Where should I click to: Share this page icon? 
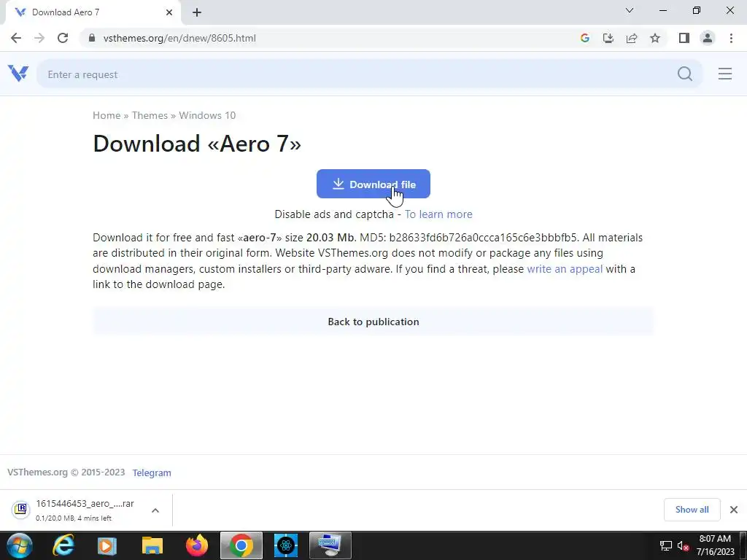pos(632,38)
